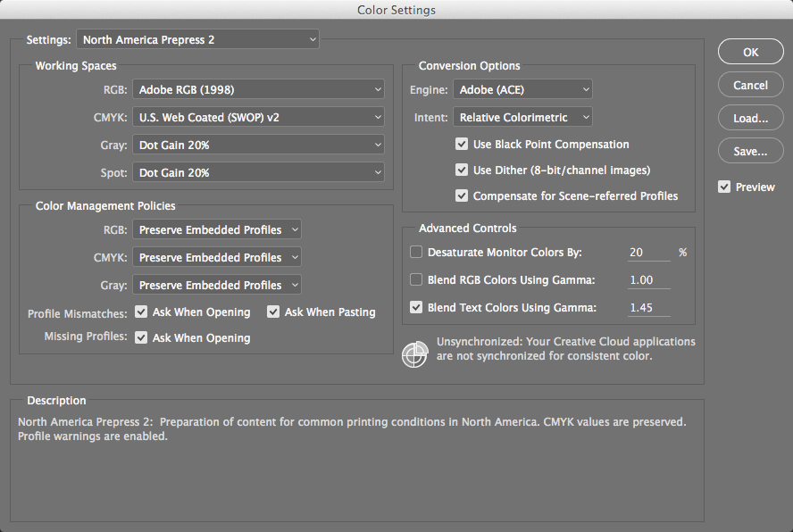Disable Compensate for Scene-referred Profiles
The height and width of the screenshot is (532, 793).
pyautogui.click(x=462, y=195)
